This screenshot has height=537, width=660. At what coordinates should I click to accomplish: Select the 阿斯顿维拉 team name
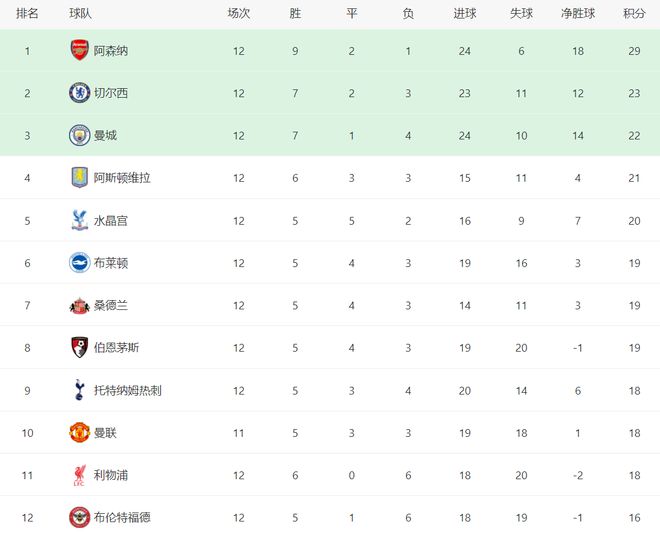click(x=123, y=177)
